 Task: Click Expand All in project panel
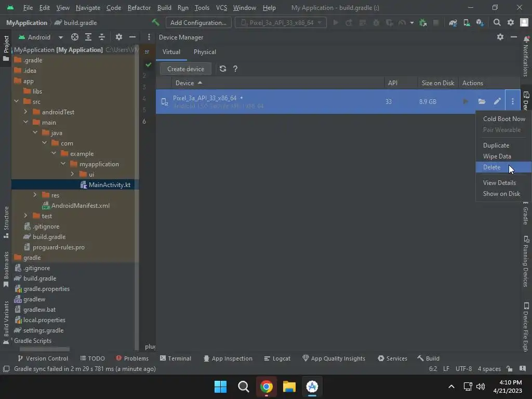(x=88, y=37)
